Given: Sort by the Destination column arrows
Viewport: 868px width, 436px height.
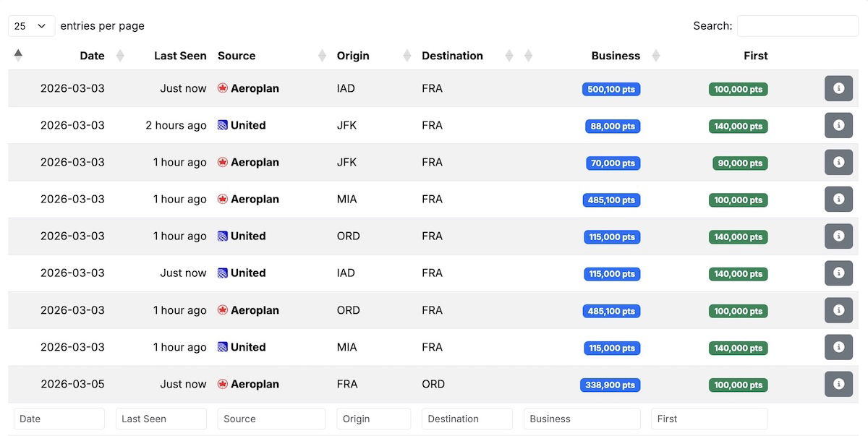Looking at the screenshot, I should tap(509, 56).
